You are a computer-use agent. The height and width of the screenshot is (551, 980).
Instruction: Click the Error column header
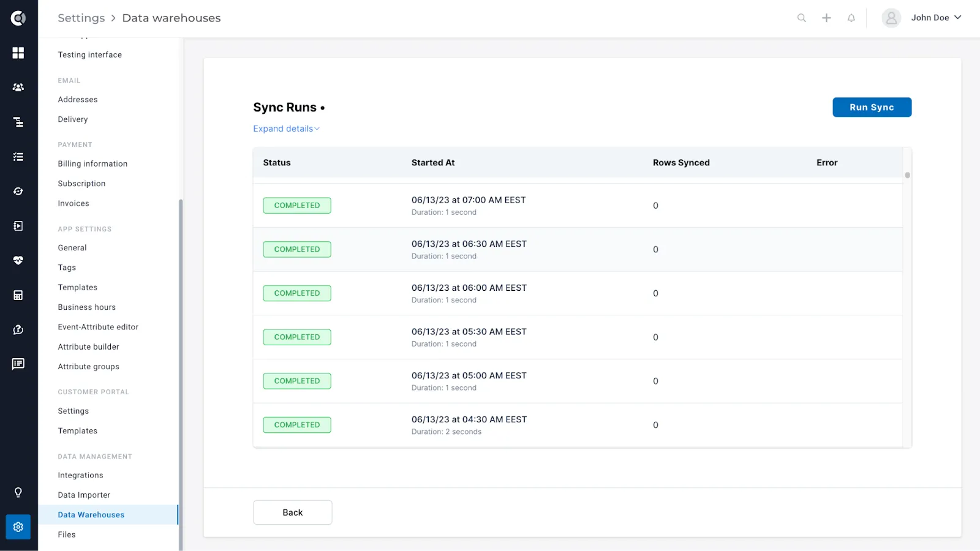(827, 163)
